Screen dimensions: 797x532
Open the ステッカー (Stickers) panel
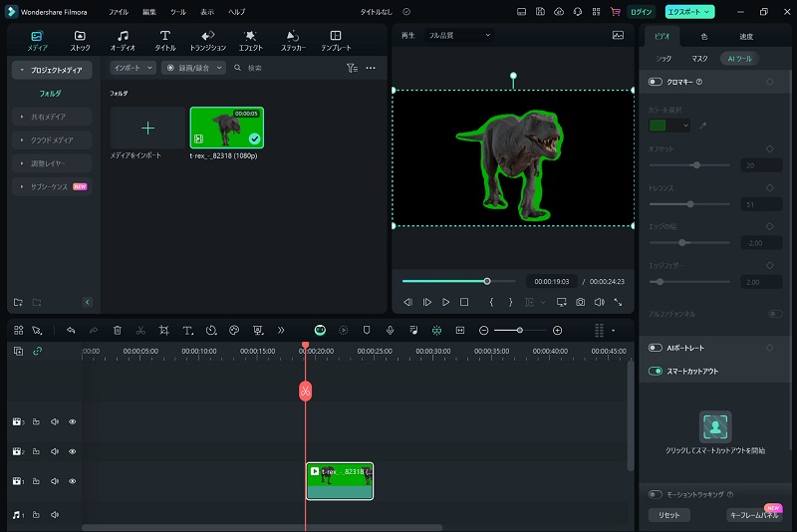(293, 41)
